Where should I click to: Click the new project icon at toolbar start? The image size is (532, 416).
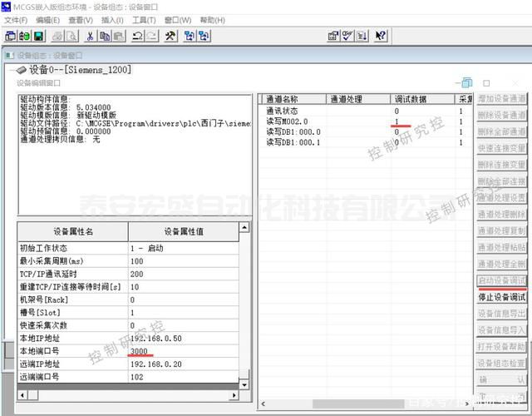point(11,36)
